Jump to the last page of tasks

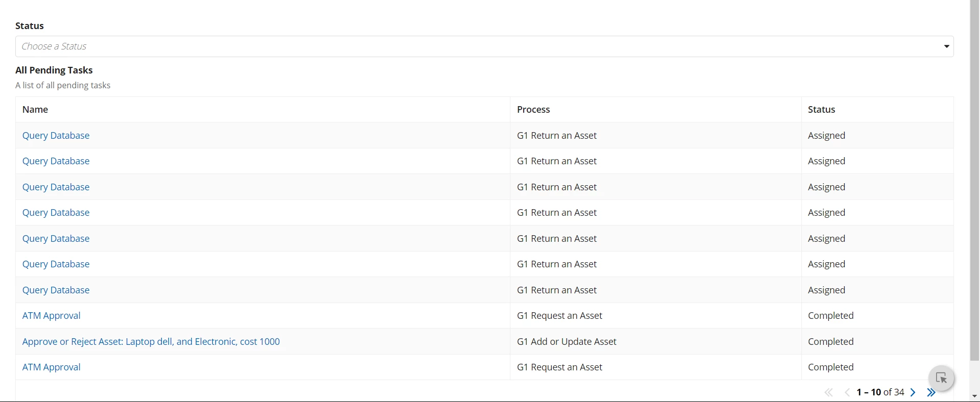[x=931, y=392]
